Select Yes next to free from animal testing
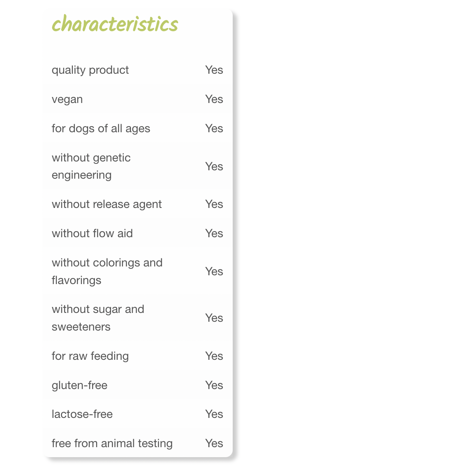471x476 pixels. [x=214, y=444]
